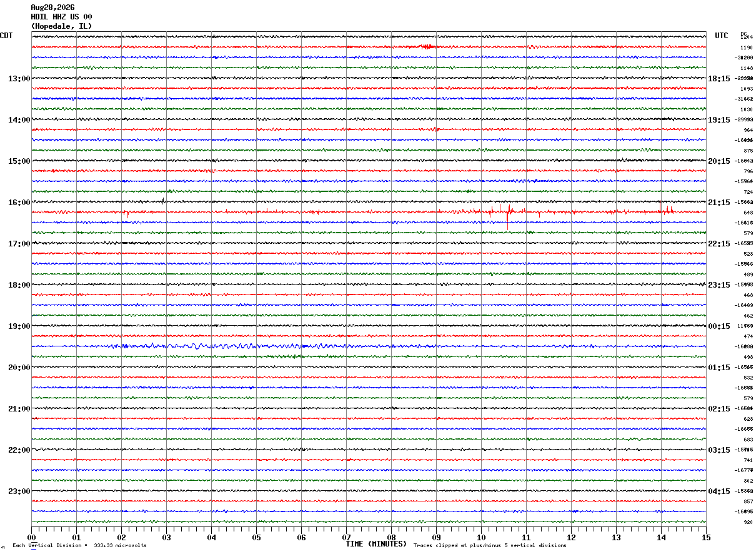Click the 19:00 CDT time label
Image resolution: width=756 pixels, height=554 pixels.
point(19,326)
